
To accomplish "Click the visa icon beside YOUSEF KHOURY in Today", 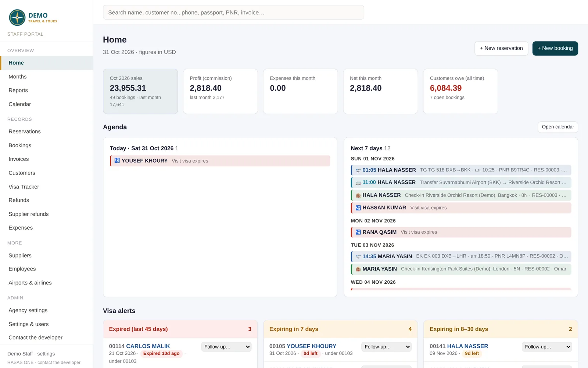I will pyautogui.click(x=117, y=160).
